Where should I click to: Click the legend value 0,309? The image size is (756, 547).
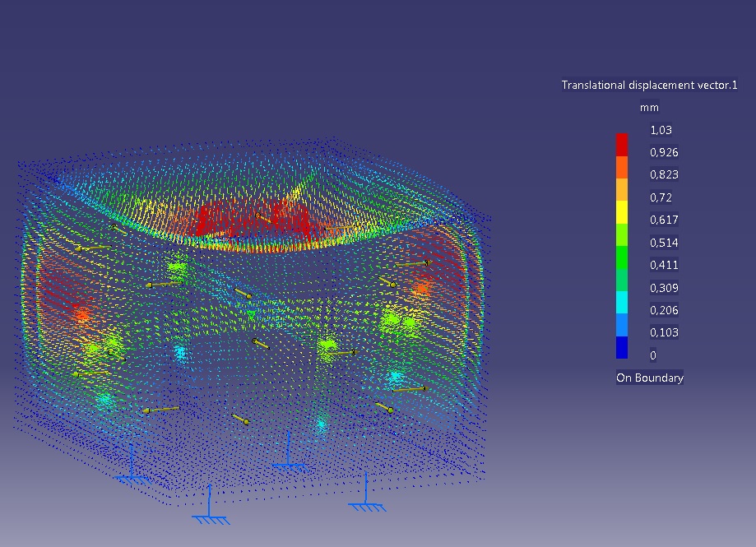[x=664, y=288]
